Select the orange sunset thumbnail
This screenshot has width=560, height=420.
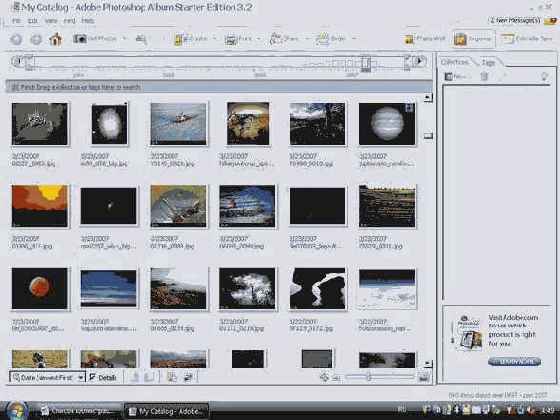[x=40, y=206]
